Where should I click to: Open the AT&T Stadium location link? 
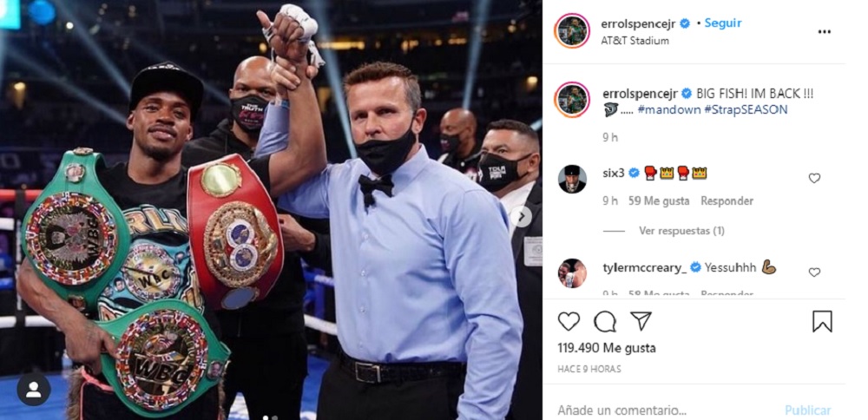(x=635, y=41)
